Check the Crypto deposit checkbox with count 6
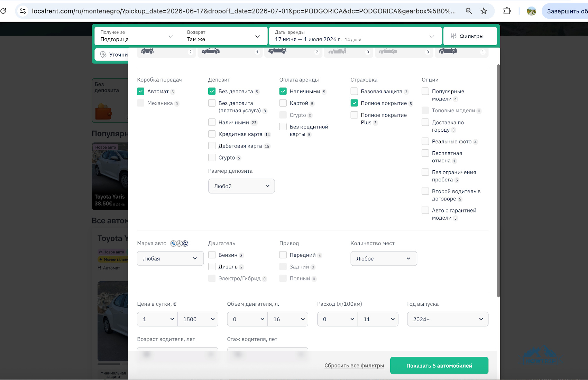This screenshot has width=588, height=380. 212,158
